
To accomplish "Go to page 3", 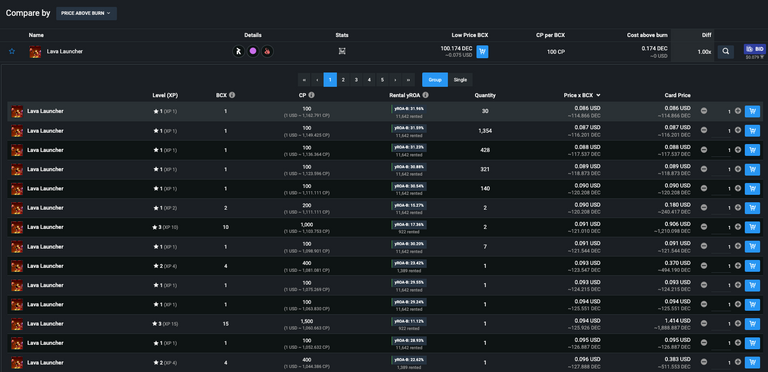I will (x=356, y=80).
